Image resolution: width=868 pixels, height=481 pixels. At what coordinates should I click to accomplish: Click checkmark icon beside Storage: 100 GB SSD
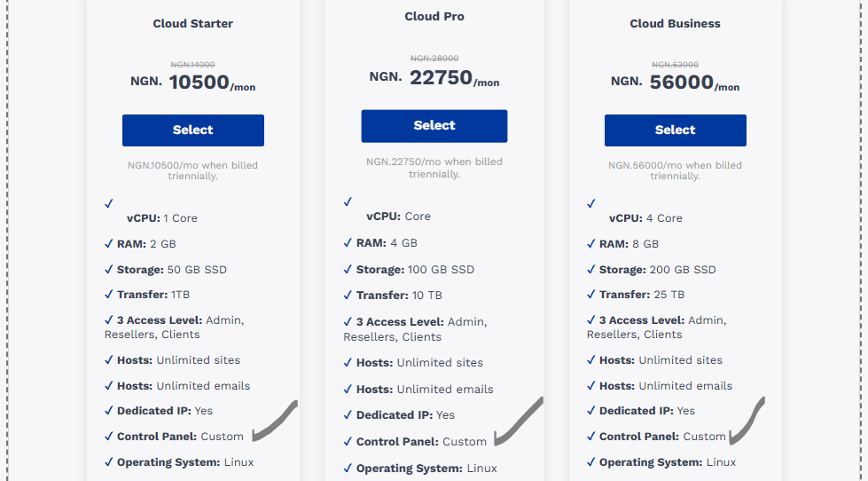348,269
